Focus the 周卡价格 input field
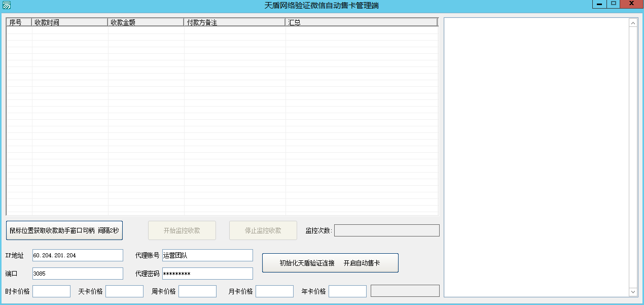 point(197,291)
